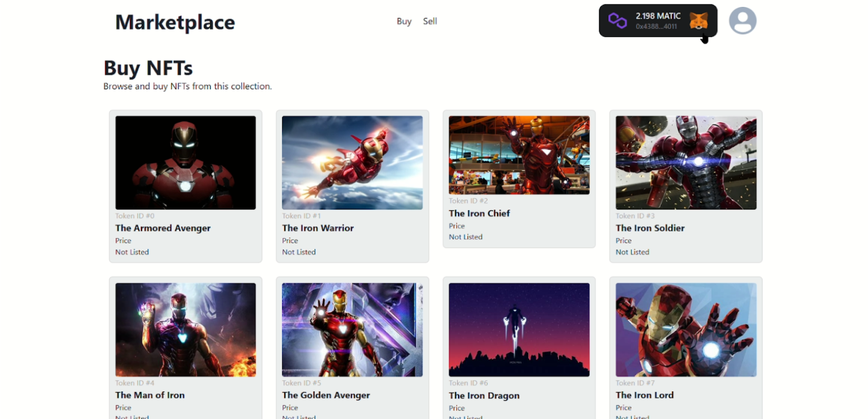Click Token ID #3 label

[635, 216]
